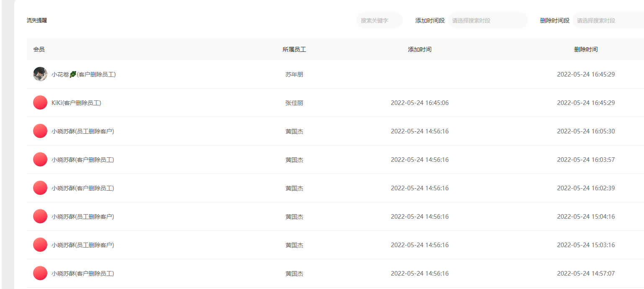Click employee name 张佳丽
This screenshot has width=644, height=289.
pos(294,103)
